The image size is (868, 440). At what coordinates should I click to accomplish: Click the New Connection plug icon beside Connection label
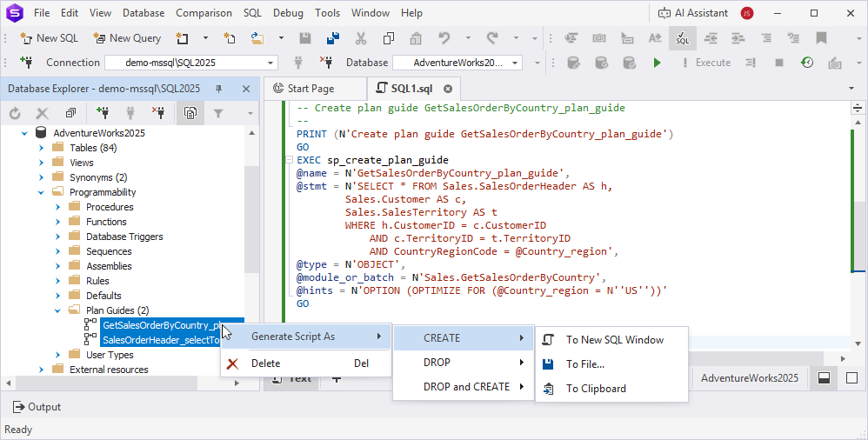pos(25,63)
